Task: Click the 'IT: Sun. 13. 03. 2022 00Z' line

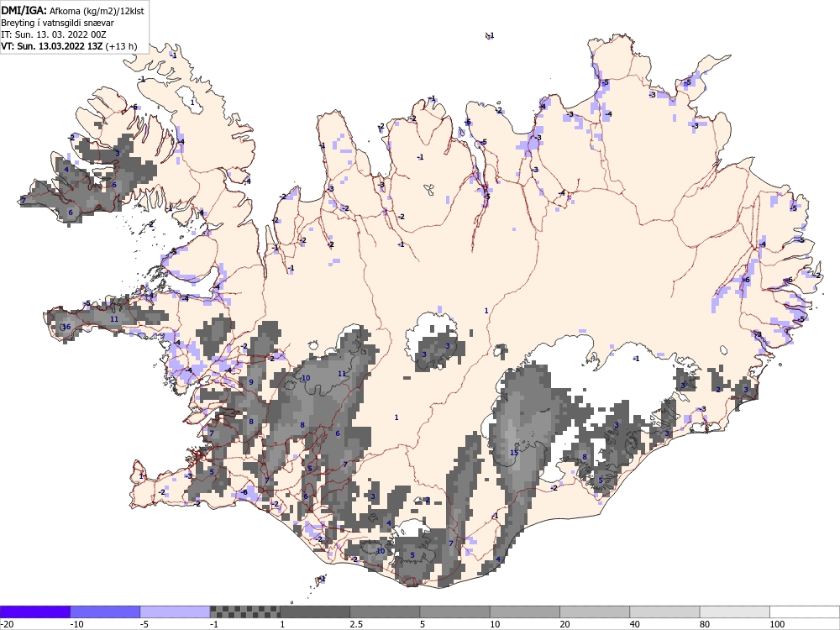Action: [54, 34]
